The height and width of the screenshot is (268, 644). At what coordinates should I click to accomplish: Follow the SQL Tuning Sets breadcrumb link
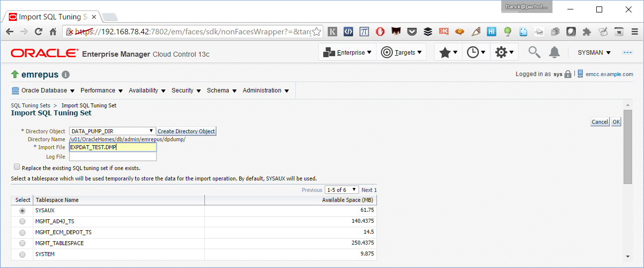[x=30, y=105]
